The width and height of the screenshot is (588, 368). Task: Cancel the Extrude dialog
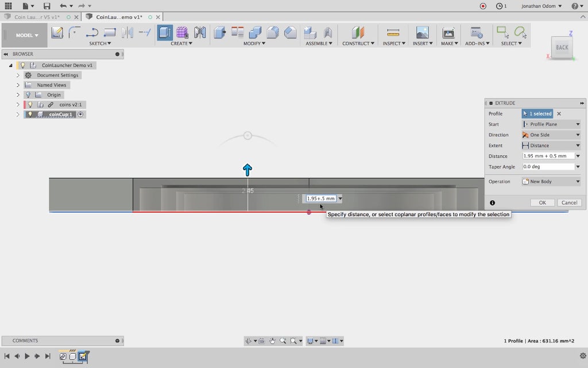click(569, 203)
